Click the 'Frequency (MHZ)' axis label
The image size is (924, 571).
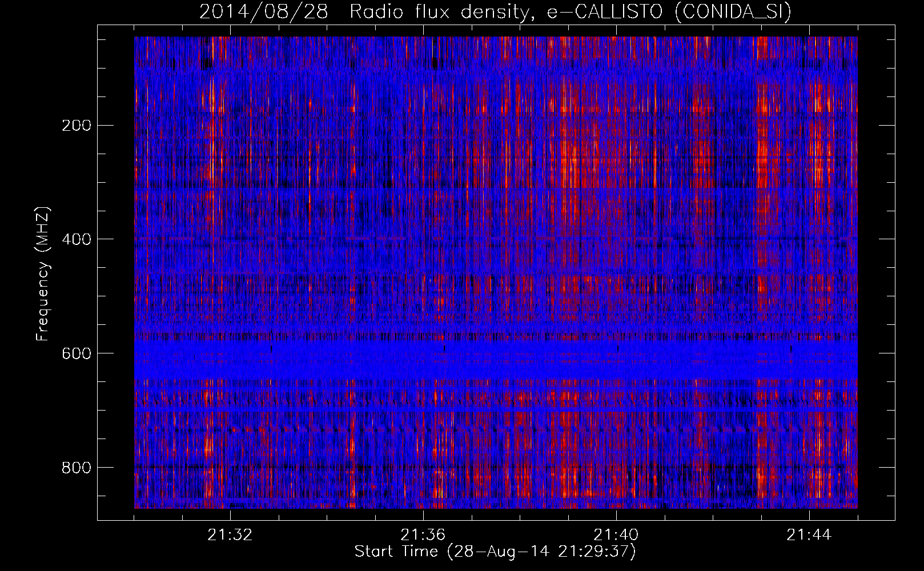(x=43, y=274)
